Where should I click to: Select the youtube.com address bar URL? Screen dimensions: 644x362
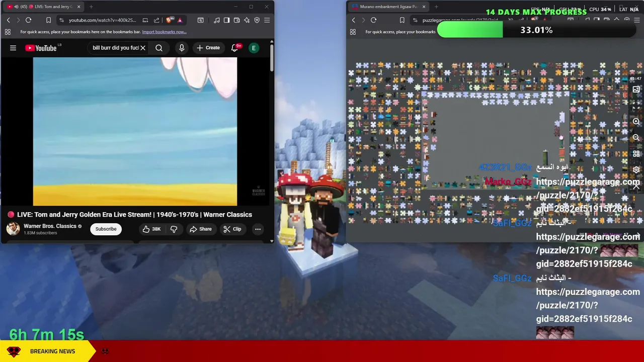(x=103, y=20)
